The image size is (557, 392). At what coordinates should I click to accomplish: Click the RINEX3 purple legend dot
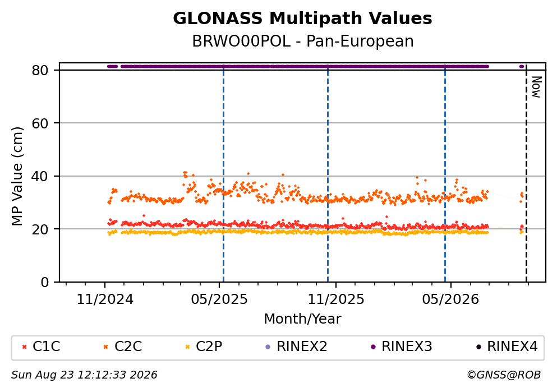click(373, 347)
